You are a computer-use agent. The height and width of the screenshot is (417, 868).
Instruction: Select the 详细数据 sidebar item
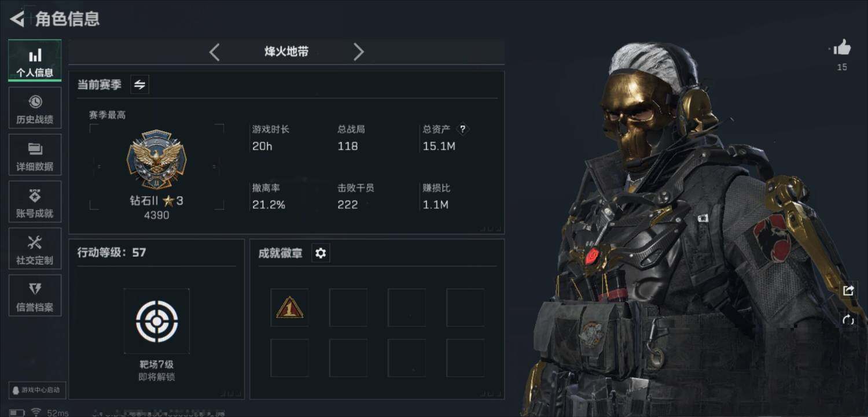click(x=35, y=155)
